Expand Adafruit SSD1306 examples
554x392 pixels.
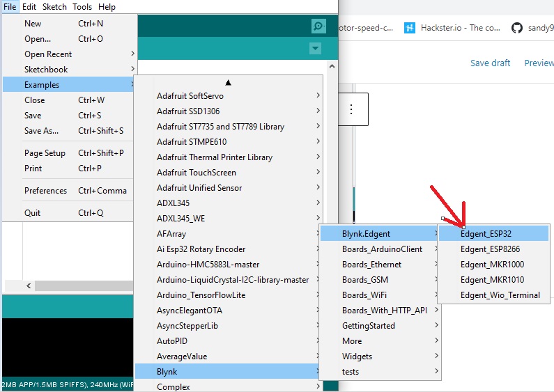[229, 111]
